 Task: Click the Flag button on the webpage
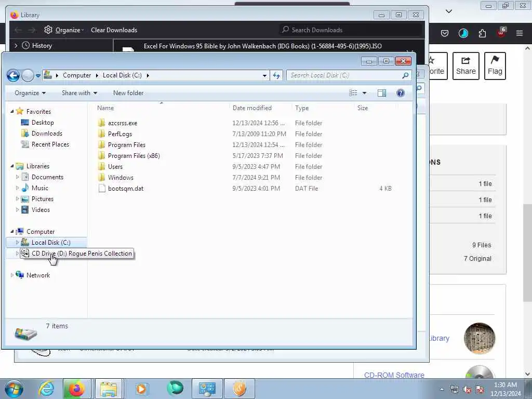point(495,66)
